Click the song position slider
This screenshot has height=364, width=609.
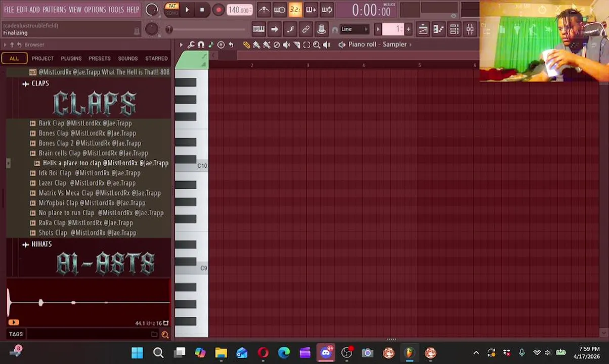[207, 29]
